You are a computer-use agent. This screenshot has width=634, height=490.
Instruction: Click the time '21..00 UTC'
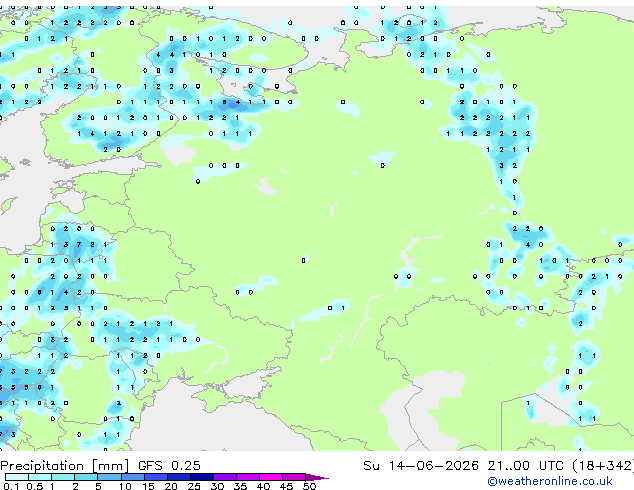pyautogui.click(x=525, y=466)
